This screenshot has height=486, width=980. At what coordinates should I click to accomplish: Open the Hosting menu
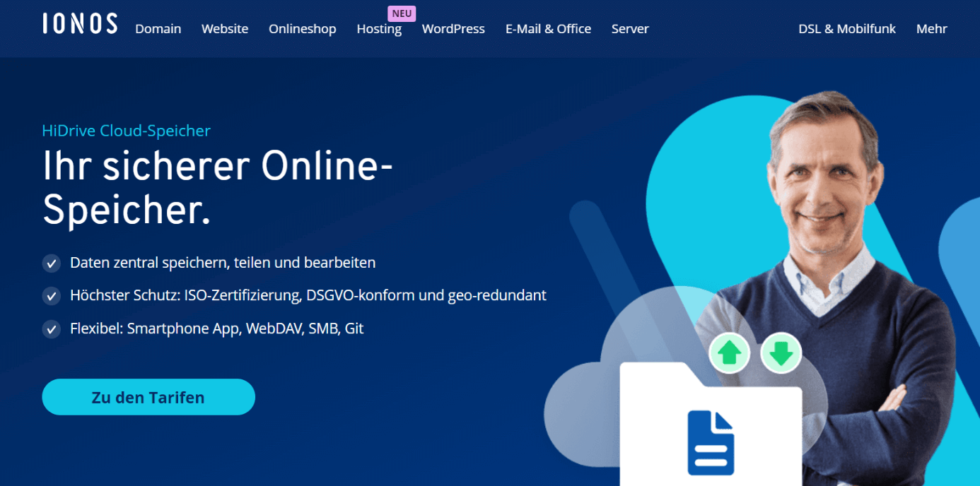[x=379, y=29]
